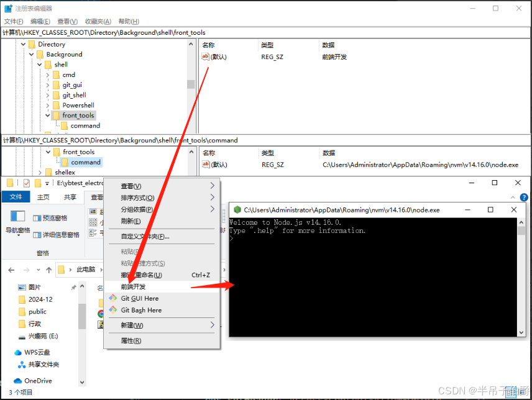Open the 行政 folder in sidebar
The width and height of the screenshot is (532, 400).
(29, 324)
